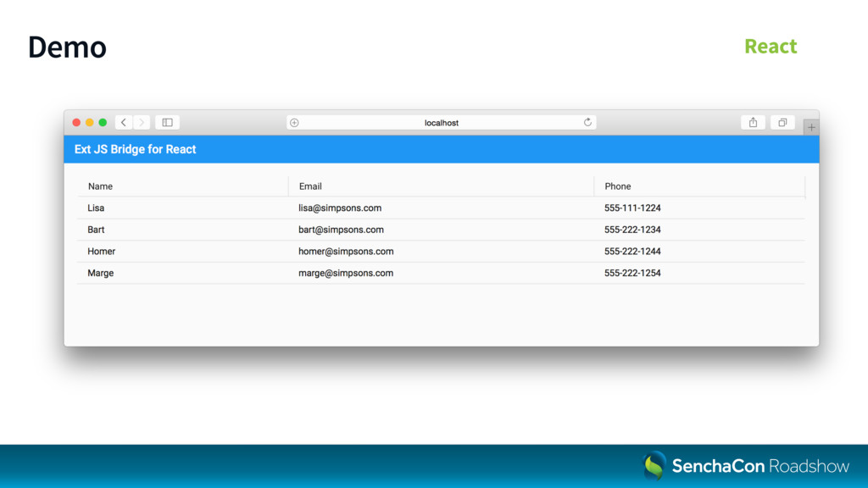Select the Bart name cell
Image resolution: width=868 pixels, height=488 pixels.
183,230
